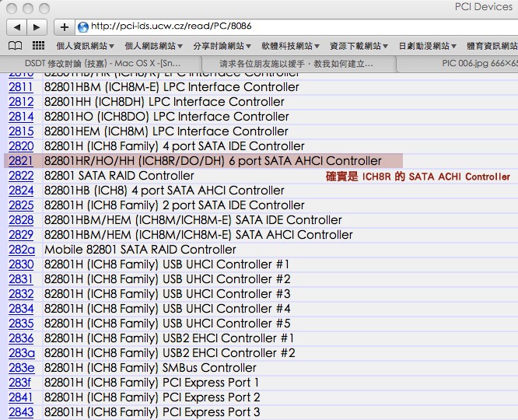Open device ID 2822 link
The height and width of the screenshot is (420, 518).
coord(21,176)
